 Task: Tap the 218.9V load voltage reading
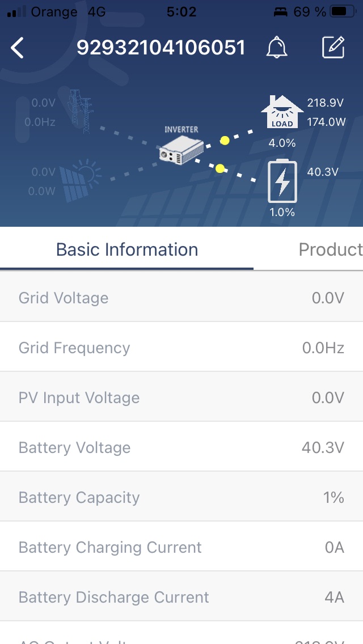(x=326, y=103)
